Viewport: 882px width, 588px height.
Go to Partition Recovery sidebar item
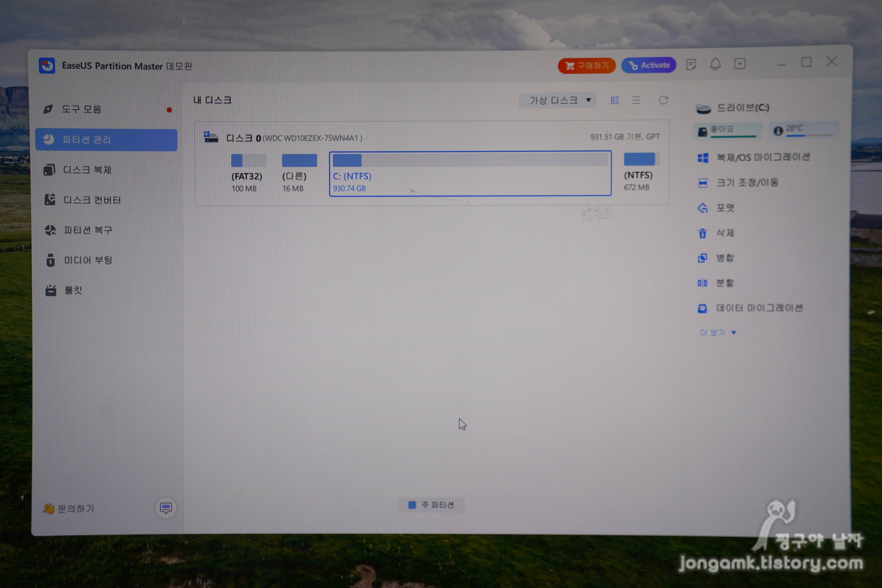pyautogui.click(x=88, y=230)
